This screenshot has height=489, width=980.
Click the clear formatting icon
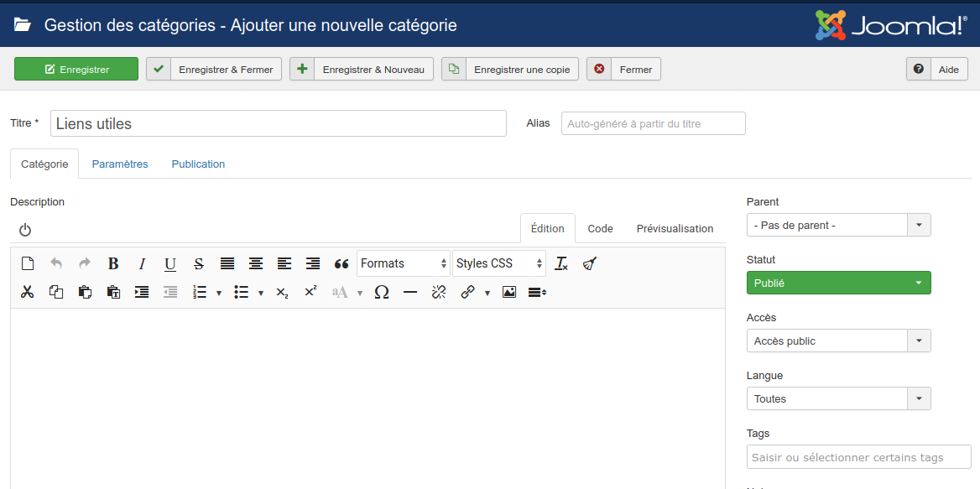[x=560, y=263]
